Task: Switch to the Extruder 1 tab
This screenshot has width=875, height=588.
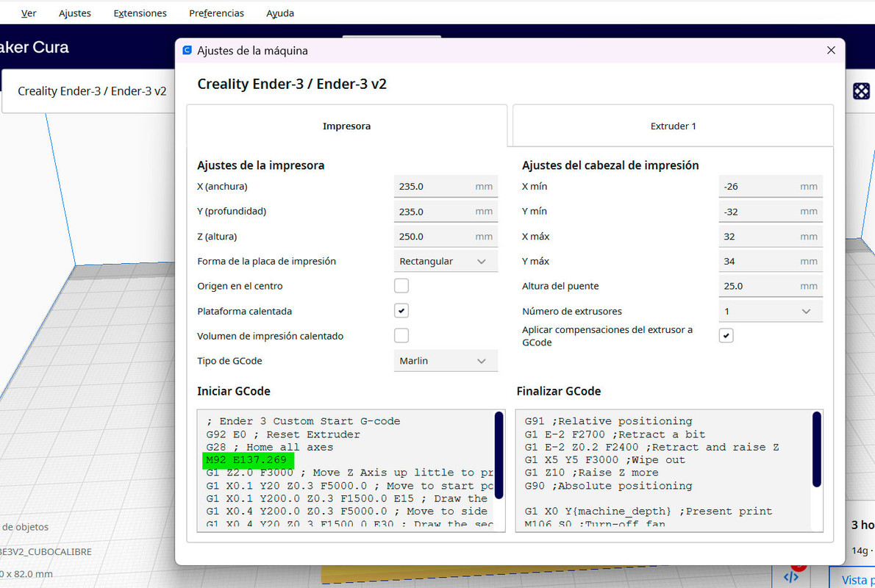Action: click(673, 126)
